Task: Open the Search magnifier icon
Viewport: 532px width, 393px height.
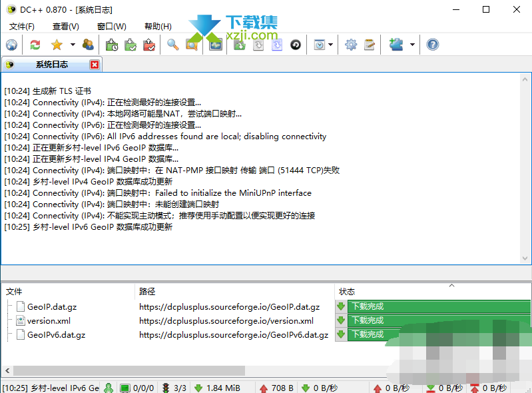Action: tap(172, 45)
